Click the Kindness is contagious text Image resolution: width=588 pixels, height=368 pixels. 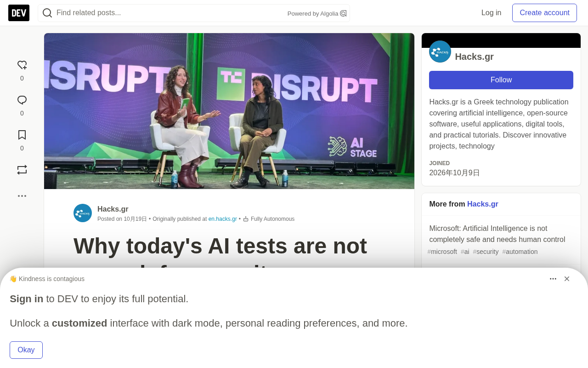51,279
